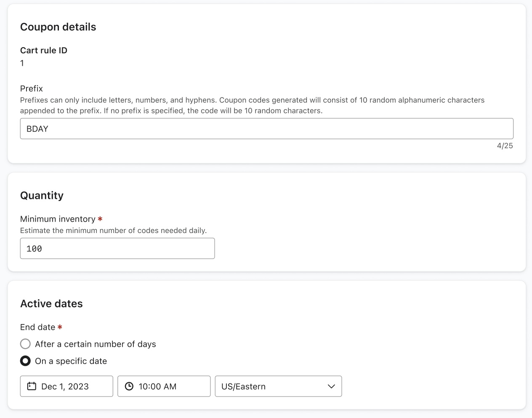Click the Quantity section heading
The width and height of the screenshot is (532, 418).
point(42,195)
